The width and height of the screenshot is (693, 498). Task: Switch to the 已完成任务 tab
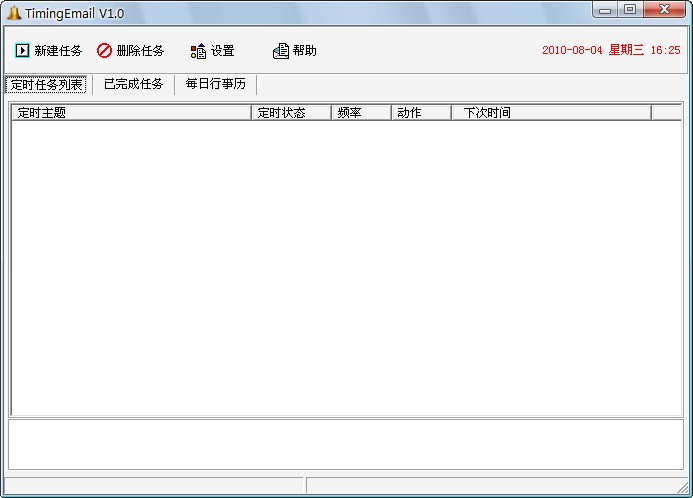(133, 84)
